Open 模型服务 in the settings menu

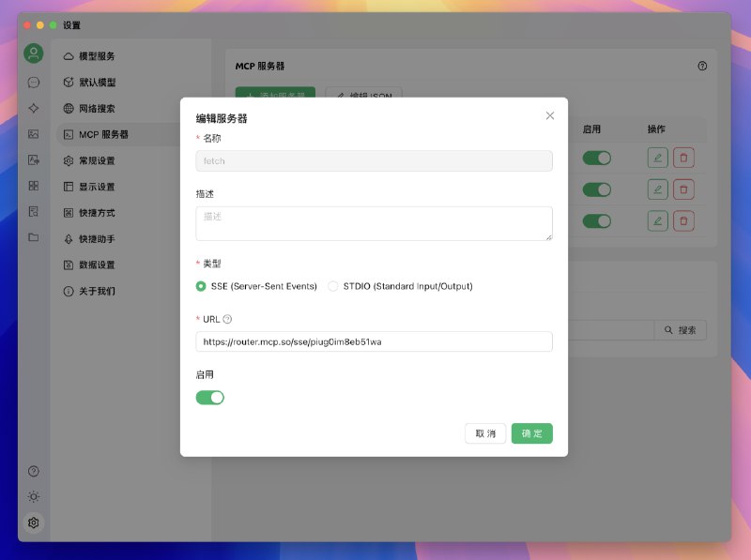(132, 56)
